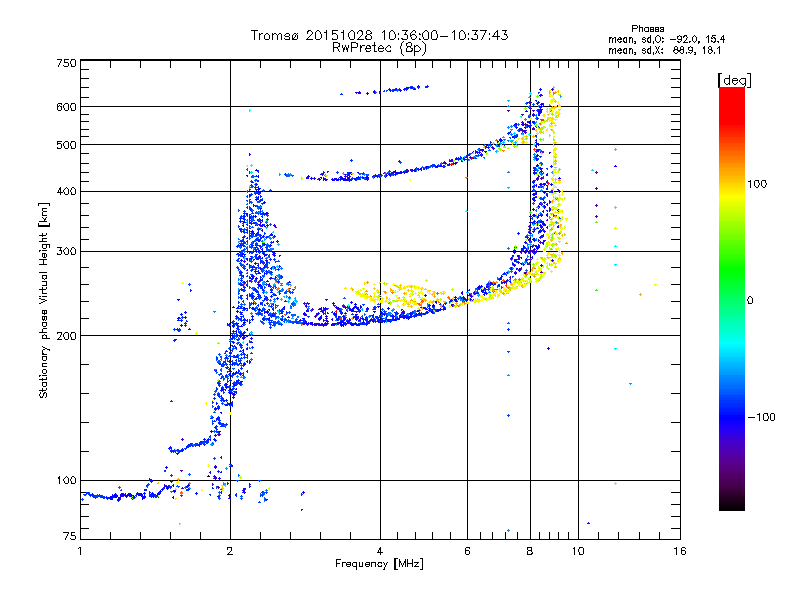Click y-axis tick label '75'
Screen dimensions: 800x600
click(x=70, y=536)
